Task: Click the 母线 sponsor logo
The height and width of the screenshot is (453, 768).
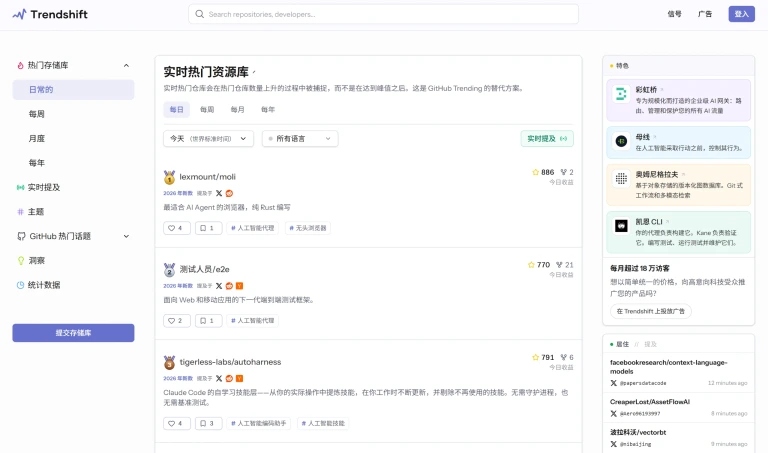Action: tap(621, 141)
